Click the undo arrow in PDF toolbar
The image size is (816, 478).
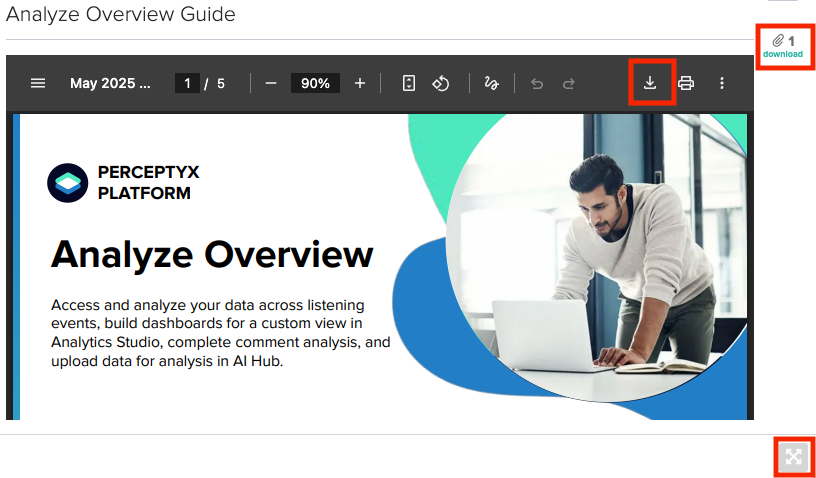pyautogui.click(x=537, y=83)
